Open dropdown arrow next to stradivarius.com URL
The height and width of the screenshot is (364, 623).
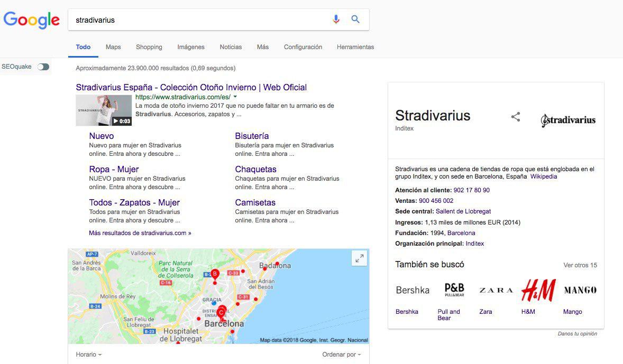[235, 97]
